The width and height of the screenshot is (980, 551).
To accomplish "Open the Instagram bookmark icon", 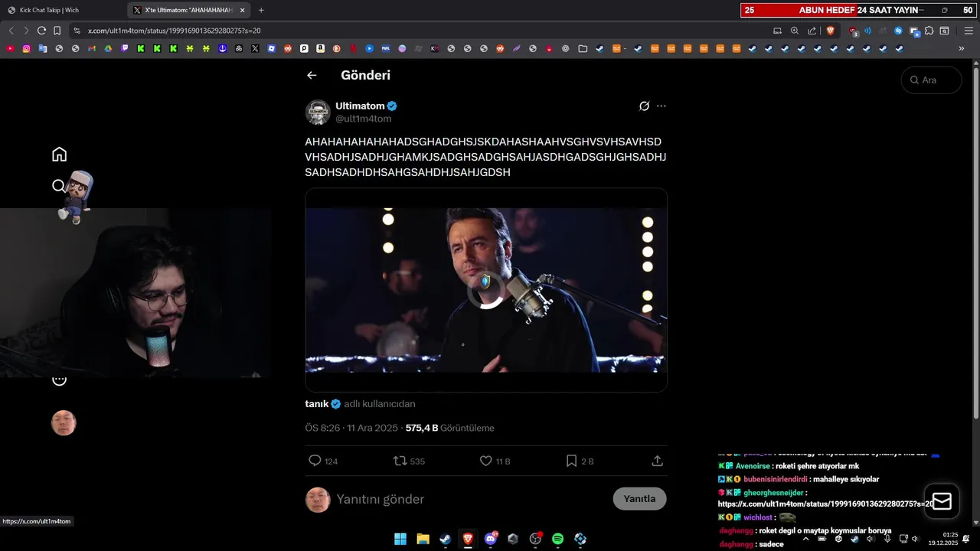I will click(x=26, y=48).
